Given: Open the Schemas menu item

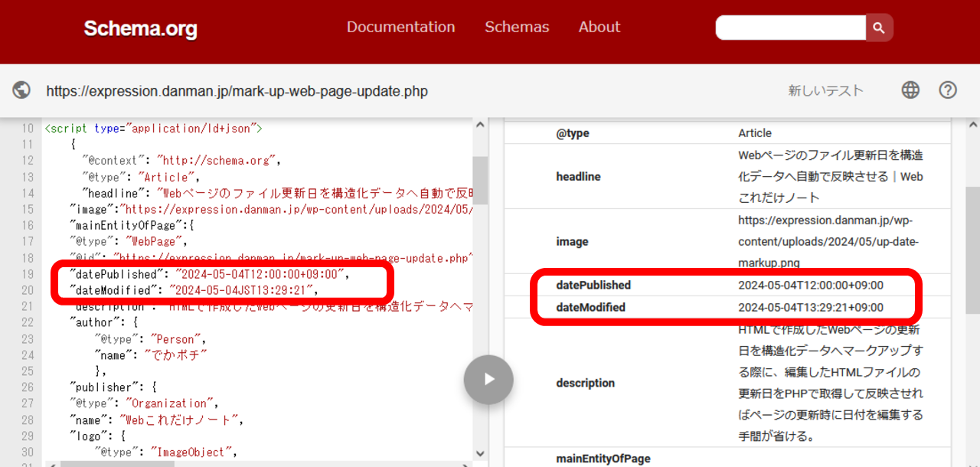Looking at the screenshot, I should (x=517, y=27).
